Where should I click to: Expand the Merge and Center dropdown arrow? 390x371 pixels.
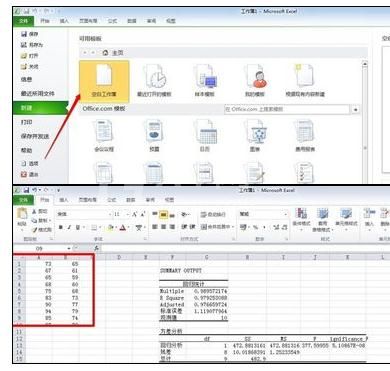pyautogui.click(x=233, y=227)
